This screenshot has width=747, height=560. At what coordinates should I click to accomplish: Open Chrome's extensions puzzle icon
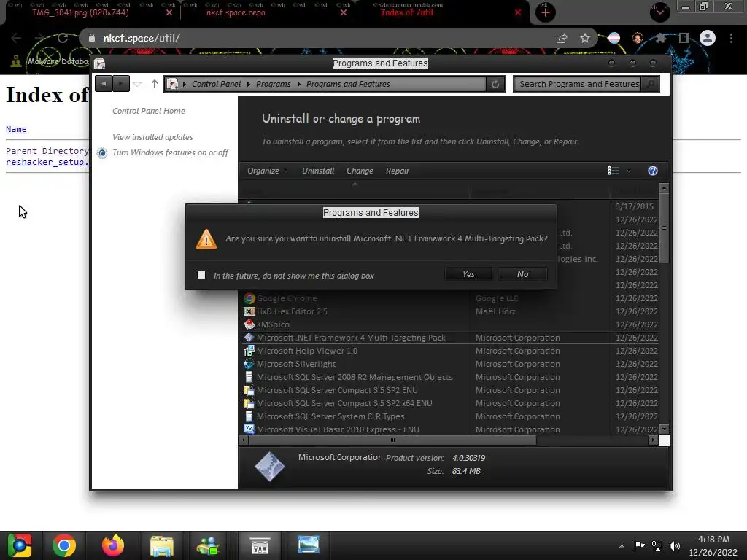[660, 38]
